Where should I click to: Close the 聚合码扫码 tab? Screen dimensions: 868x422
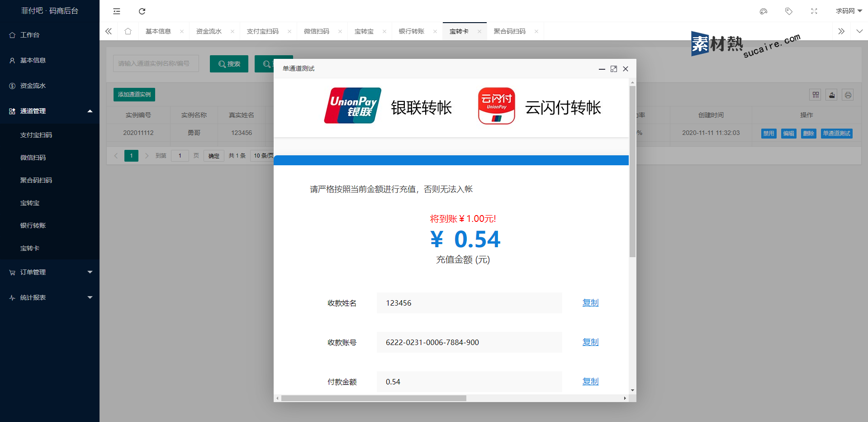pyautogui.click(x=536, y=31)
